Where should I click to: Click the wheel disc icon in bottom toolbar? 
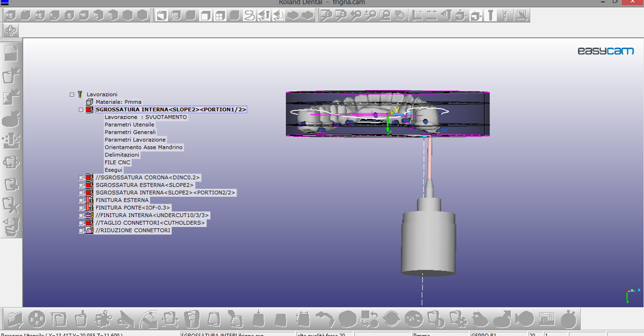(37, 319)
